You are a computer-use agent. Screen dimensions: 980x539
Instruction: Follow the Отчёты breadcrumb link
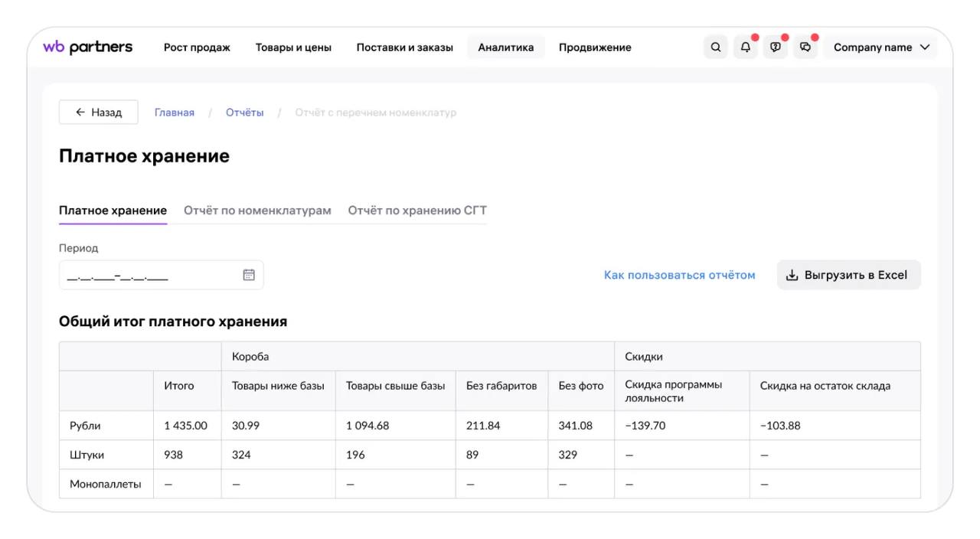(x=244, y=113)
